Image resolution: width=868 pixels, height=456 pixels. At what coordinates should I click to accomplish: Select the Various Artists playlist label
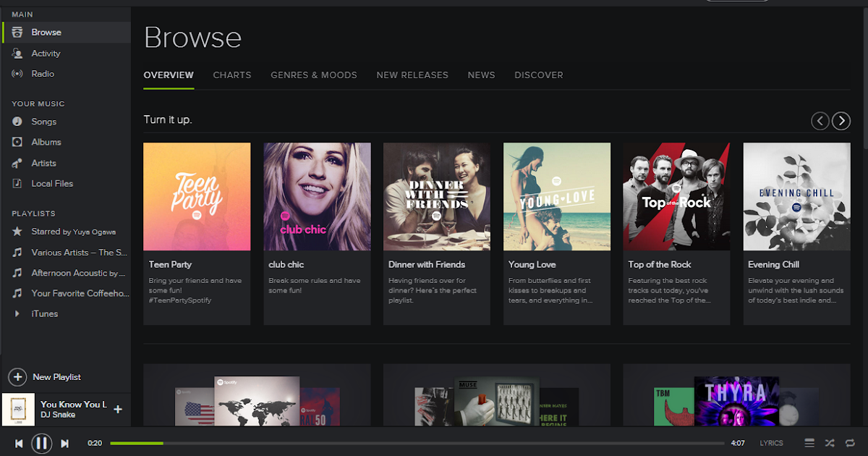79,253
